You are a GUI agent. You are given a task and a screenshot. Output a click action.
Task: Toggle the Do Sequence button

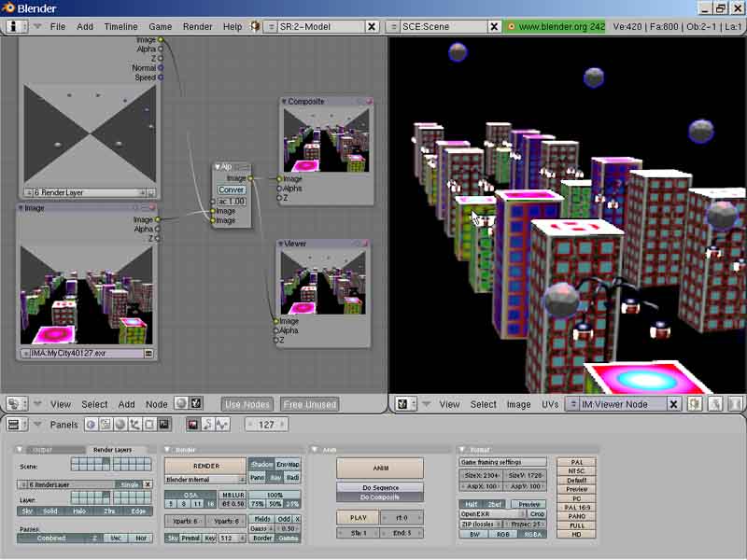click(380, 487)
